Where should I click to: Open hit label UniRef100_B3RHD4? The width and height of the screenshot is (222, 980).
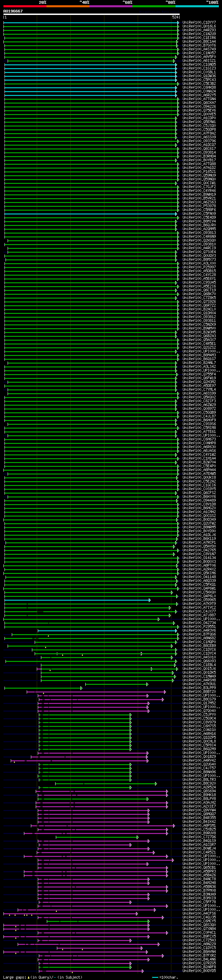[199, 157]
